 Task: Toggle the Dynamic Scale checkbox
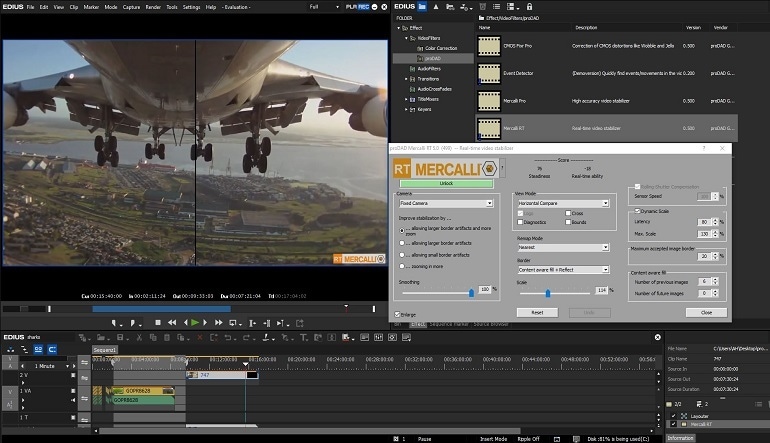637,211
